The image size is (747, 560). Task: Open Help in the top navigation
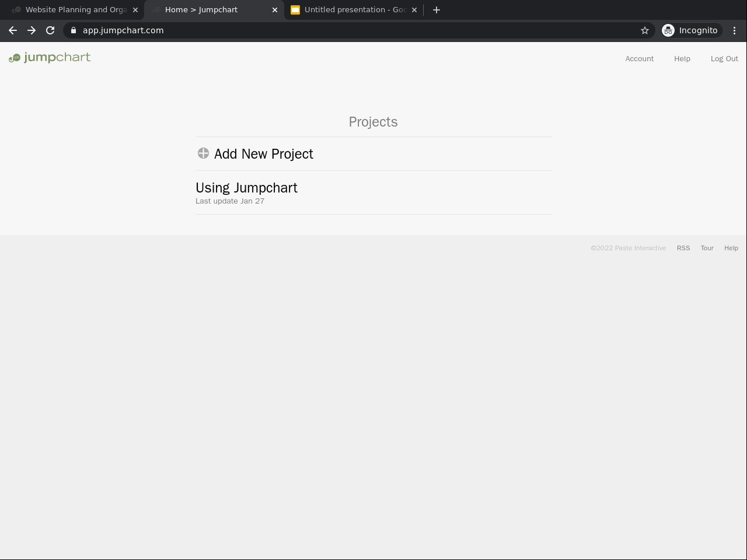[x=682, y=59]
